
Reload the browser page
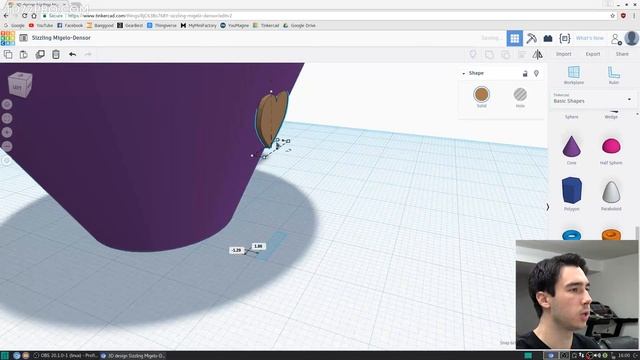(24, 16)
